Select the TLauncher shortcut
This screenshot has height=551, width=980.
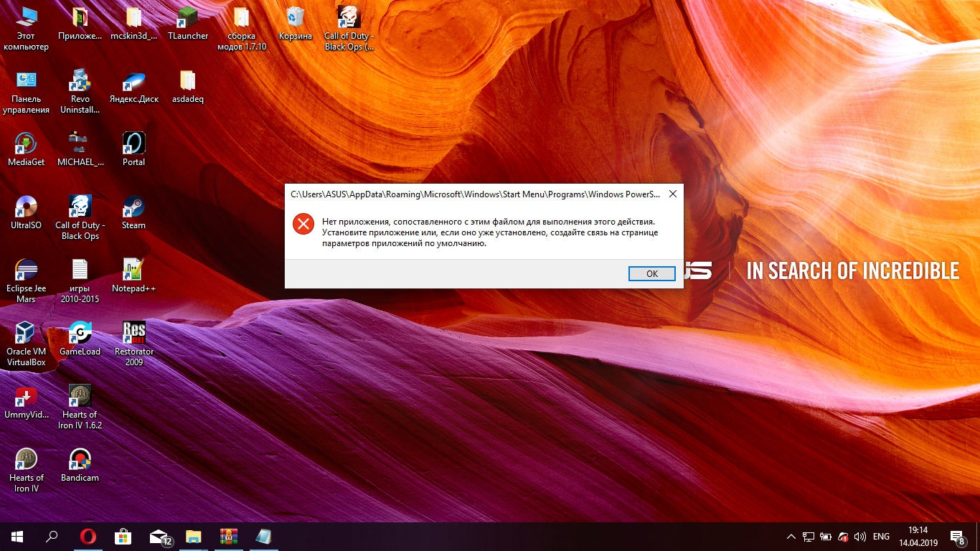187,24
